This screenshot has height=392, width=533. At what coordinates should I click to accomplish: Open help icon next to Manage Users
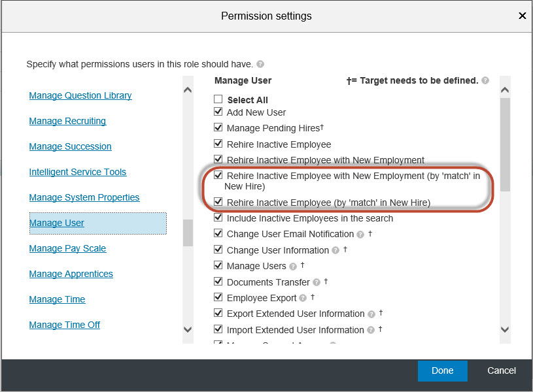pyautogui.click(x=293, y=267)
